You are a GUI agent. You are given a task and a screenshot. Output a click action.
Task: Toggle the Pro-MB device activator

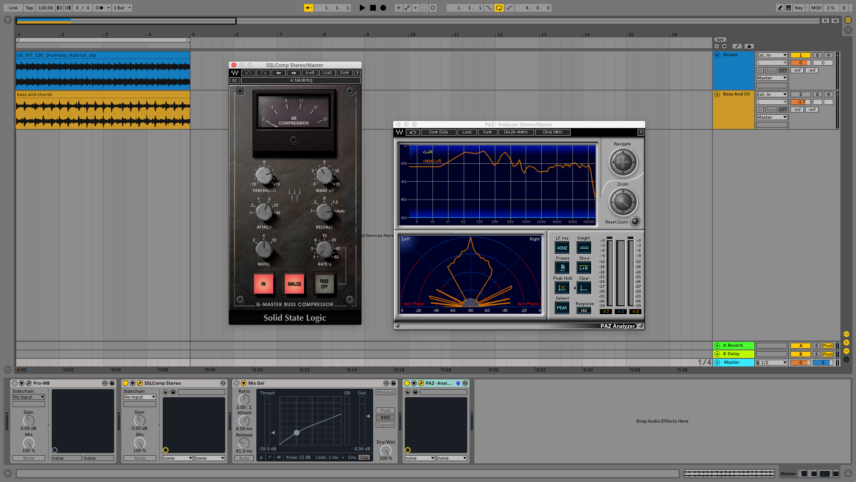(x=15, y=383)
